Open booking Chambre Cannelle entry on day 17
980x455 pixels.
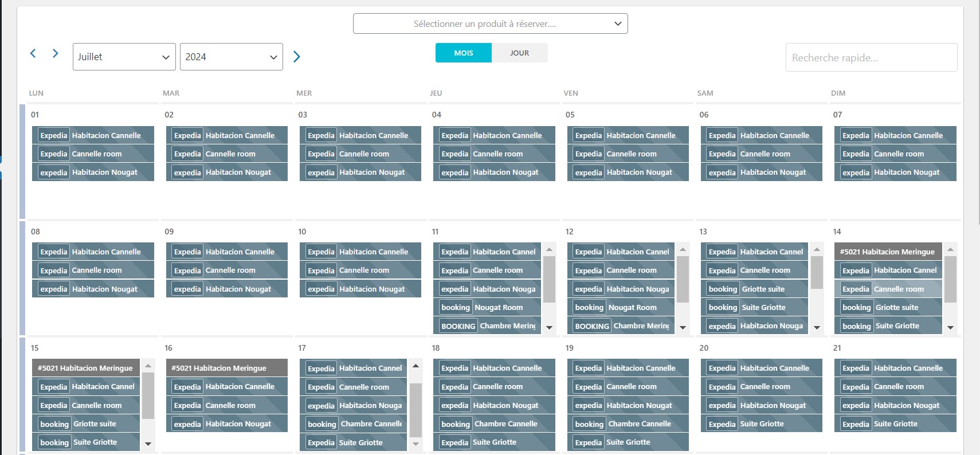tap(353, 423)
